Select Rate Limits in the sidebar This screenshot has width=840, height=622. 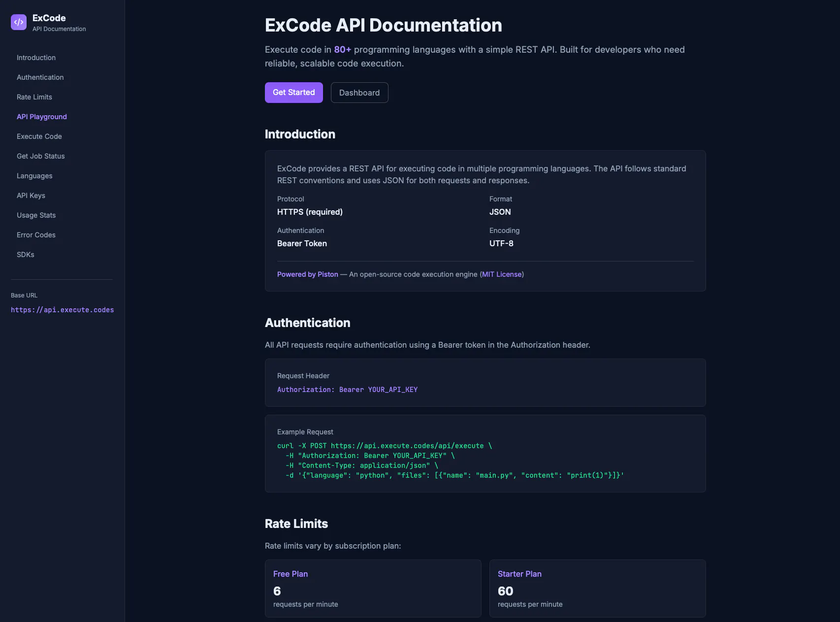34,97
